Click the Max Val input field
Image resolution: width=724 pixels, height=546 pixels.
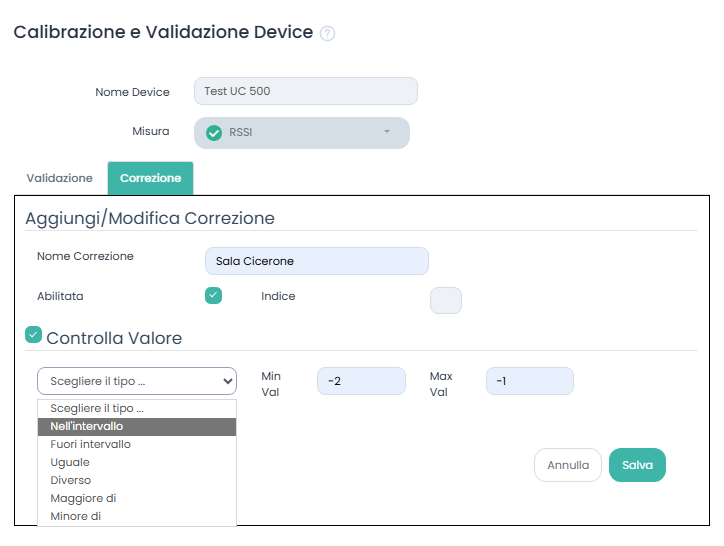coord(529,381)
